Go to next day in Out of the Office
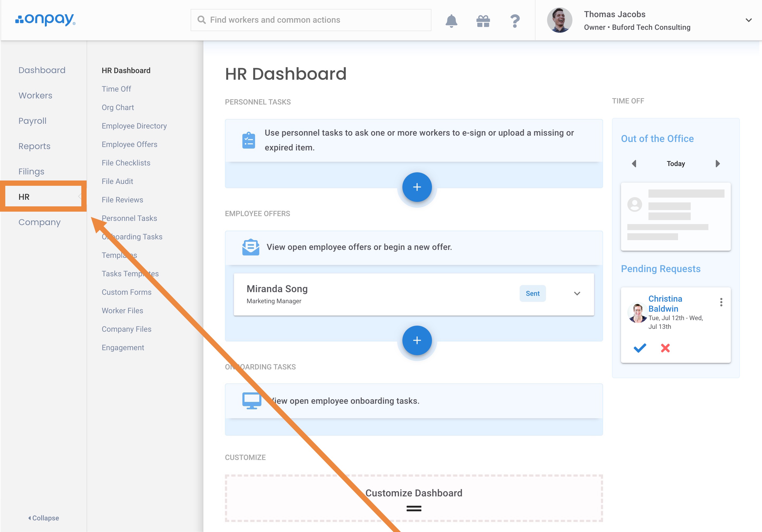The image size is (762, 532). tap(718, 164)
